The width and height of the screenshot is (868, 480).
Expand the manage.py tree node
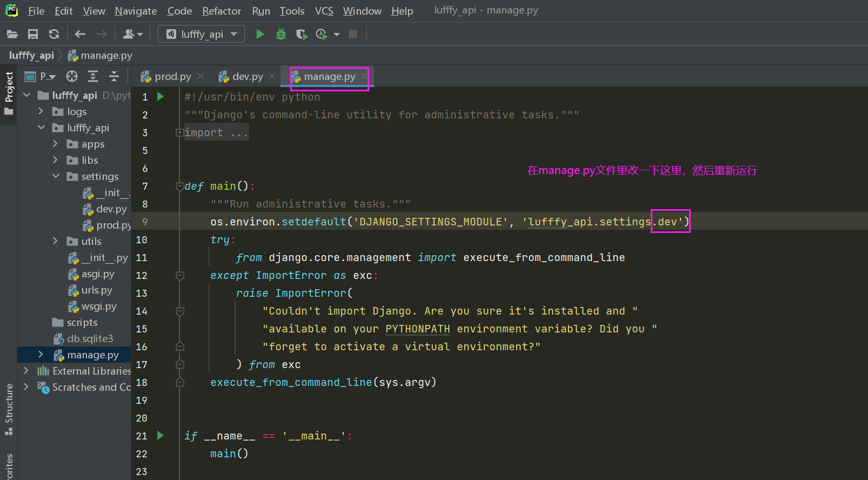[x=41, y=355]
